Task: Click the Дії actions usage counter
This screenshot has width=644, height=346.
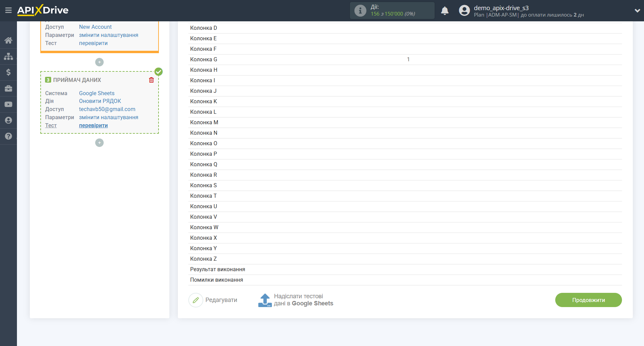Action: coord(392,10)
